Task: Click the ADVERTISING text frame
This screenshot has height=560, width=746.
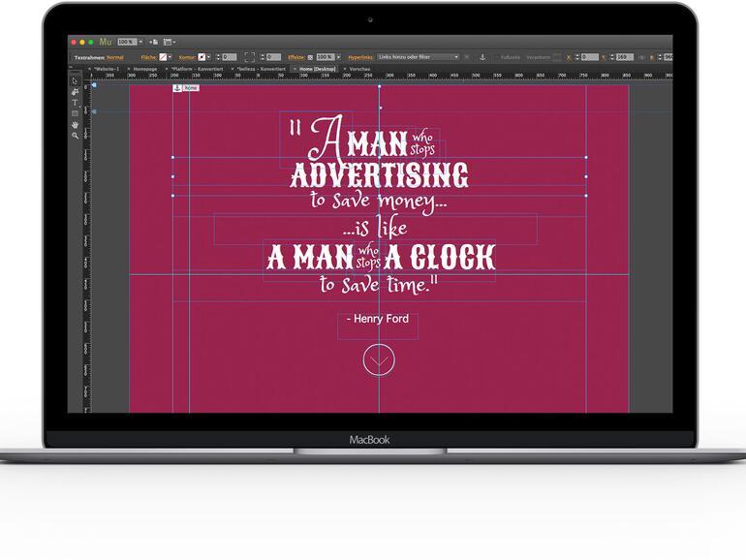Action: (x=379, y=175)
